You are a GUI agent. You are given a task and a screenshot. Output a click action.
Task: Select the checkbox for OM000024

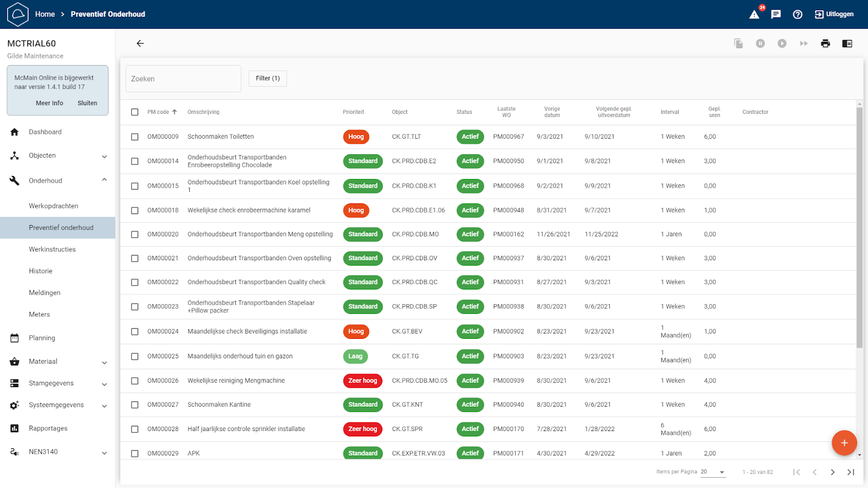135,332
